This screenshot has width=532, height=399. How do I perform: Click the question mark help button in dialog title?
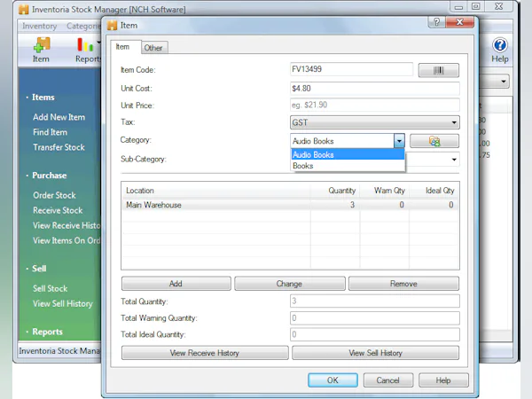[x=436, y=22]
